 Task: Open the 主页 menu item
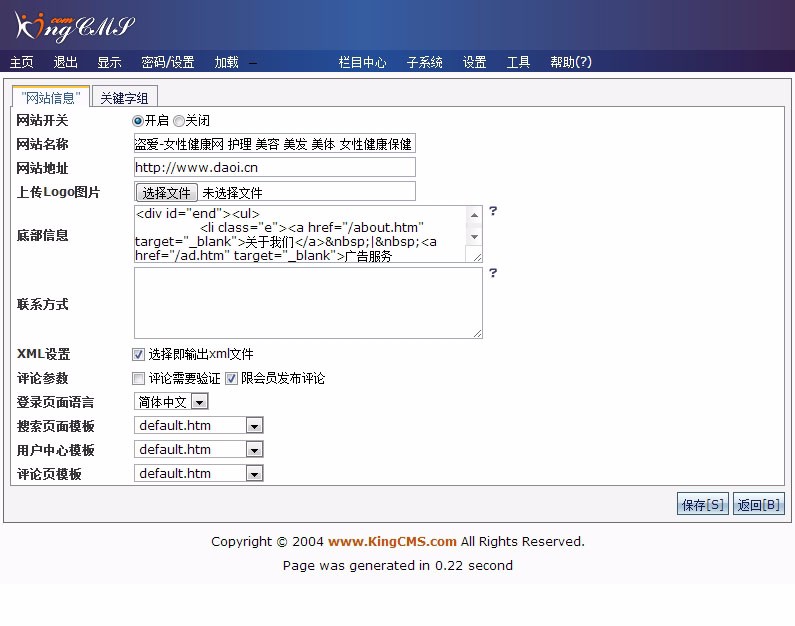(22, 62)
